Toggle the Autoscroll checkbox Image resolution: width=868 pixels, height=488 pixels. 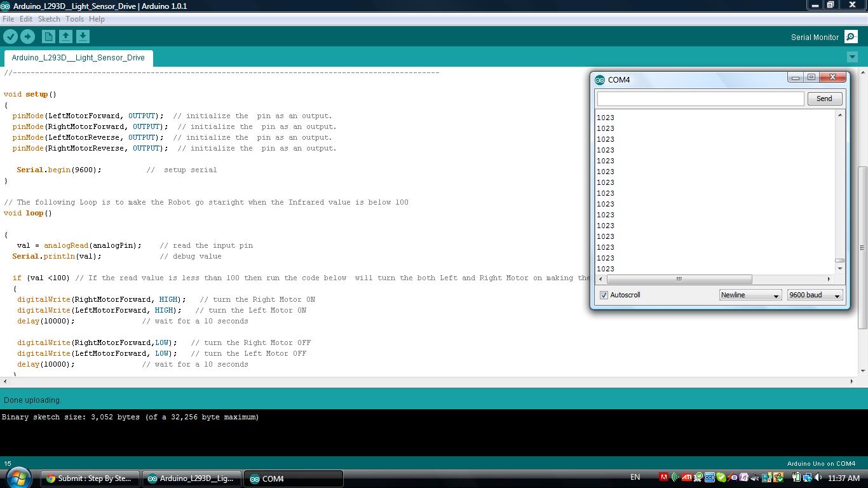(x=604, y=295)
